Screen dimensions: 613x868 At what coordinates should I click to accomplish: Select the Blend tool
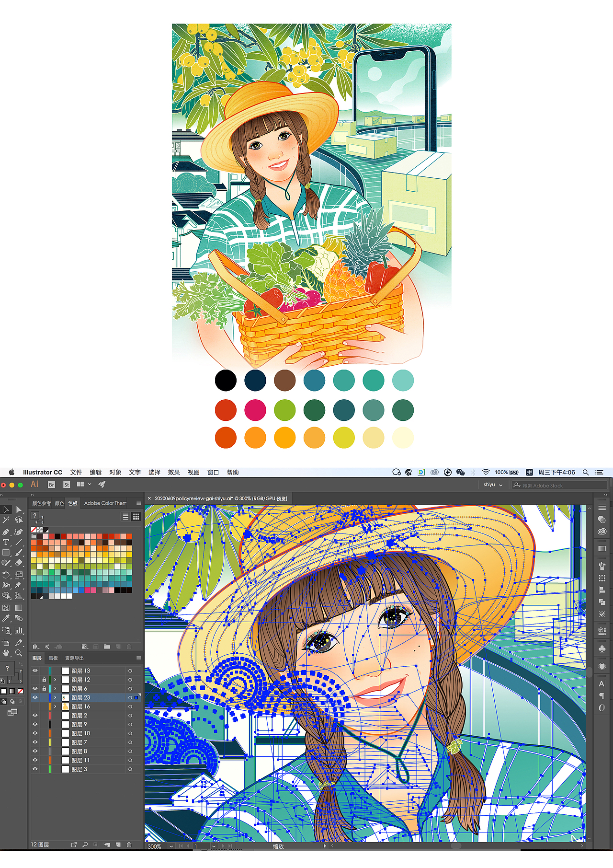coord(19,618)
